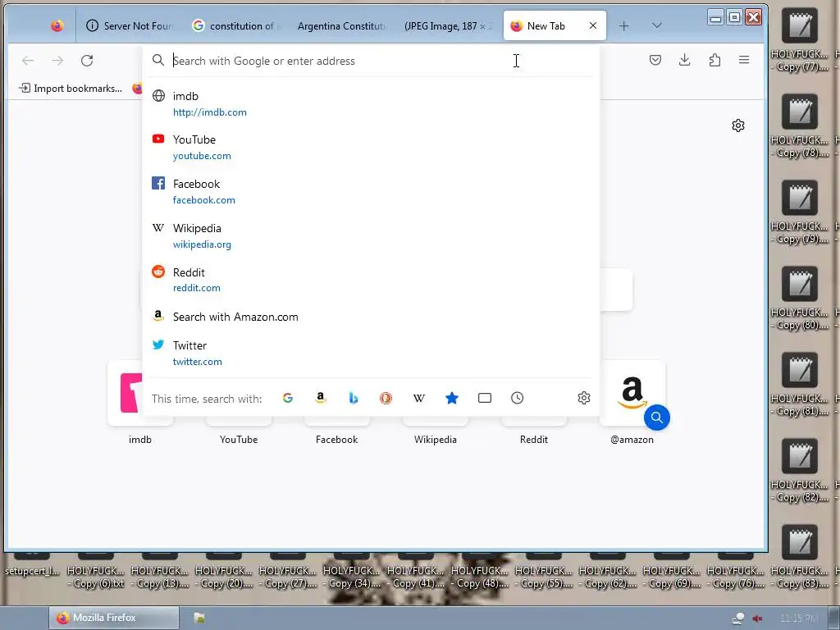This screenshot has height=630, width=840.
Task: Choose the Facebook suggestion in dropdown
Action: click(371, 191)
